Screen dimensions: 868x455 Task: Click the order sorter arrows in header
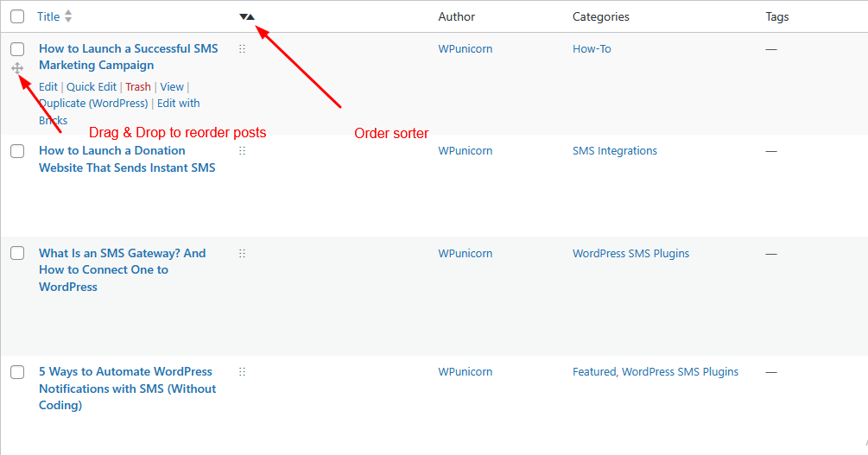pos(247,16)
